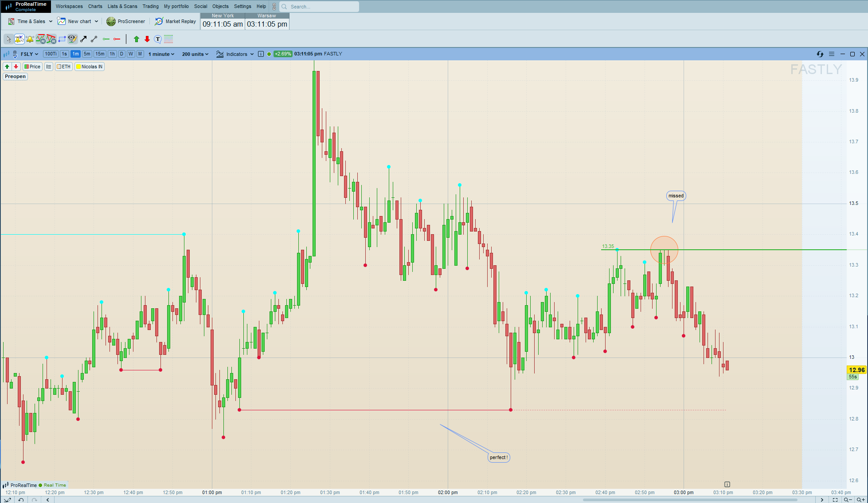
Task: Select the text bubble annotation tool
Action: click(x=158, y=39)
